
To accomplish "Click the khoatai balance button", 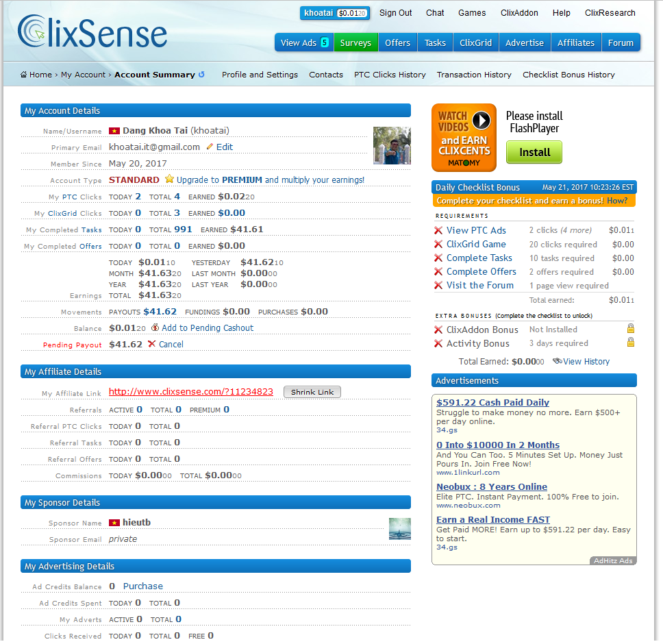I will 335,13.
